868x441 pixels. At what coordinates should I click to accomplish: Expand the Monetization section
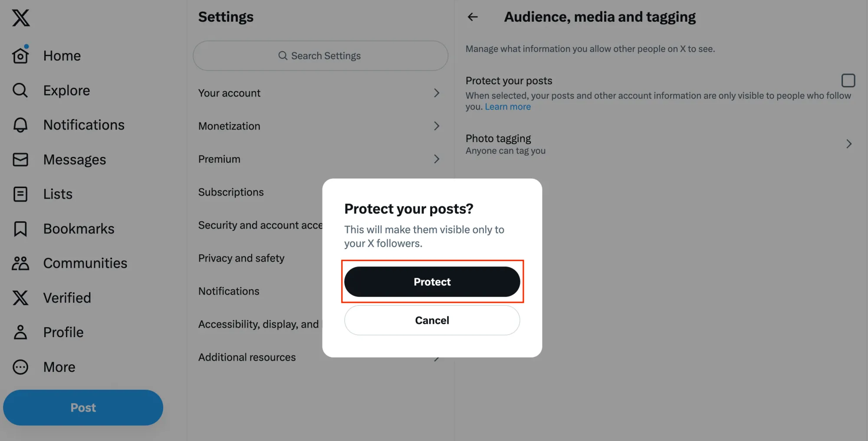[320, 126]
